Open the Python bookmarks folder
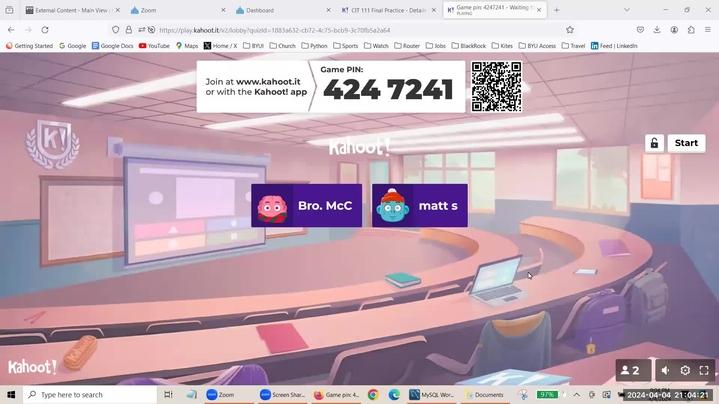The image size is (719, 404). (315, 45)
